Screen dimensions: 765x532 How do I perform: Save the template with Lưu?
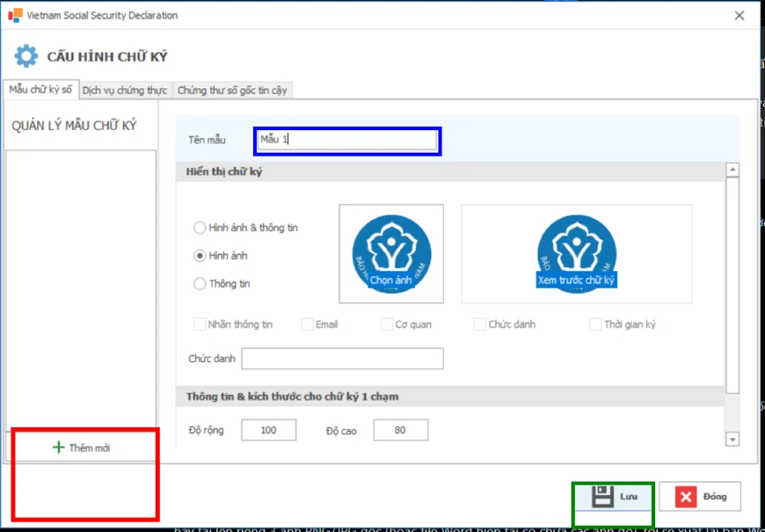coord(613,497)
